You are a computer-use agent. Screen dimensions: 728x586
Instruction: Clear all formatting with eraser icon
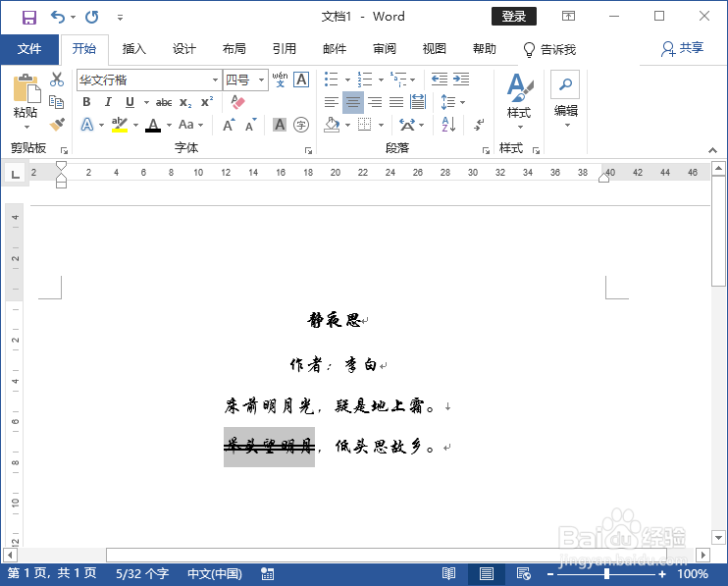coord(237,102)
